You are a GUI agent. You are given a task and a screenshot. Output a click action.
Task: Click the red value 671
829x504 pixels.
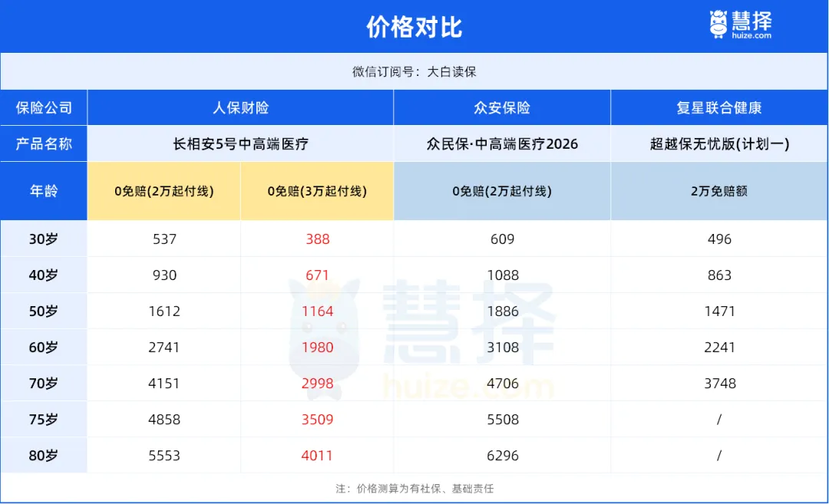tap(318, 275)
